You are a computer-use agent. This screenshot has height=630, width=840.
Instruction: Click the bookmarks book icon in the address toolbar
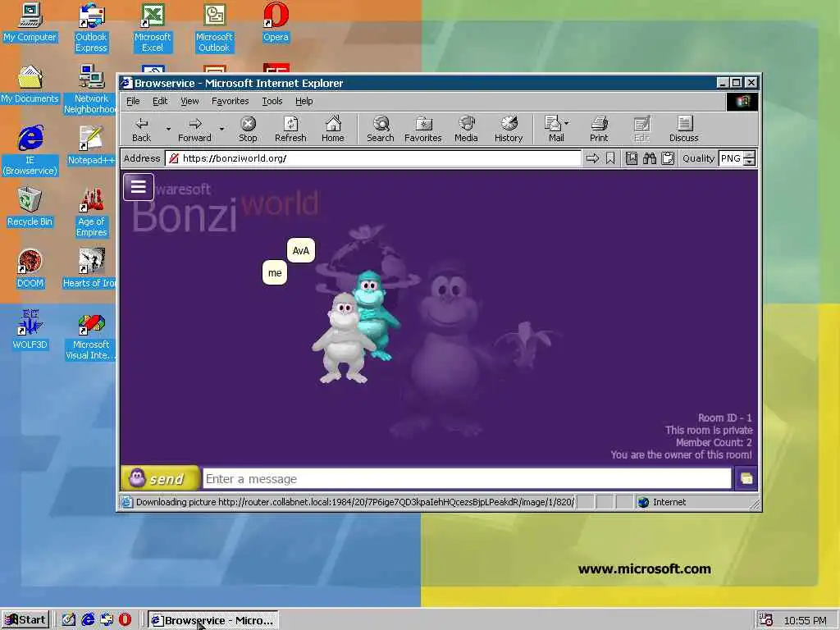coord(632,158)
